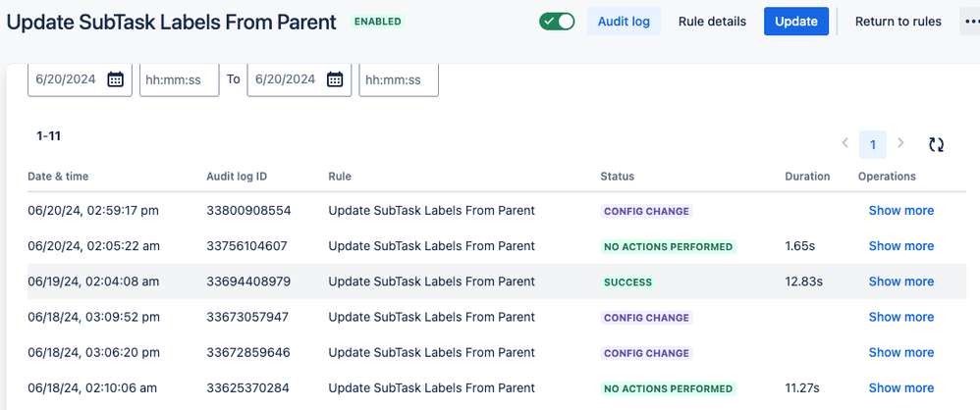Expand Show more for log 33800908554
Viewport: 980px width, 410px height.
pyautogui.click(x=900, y=211)
